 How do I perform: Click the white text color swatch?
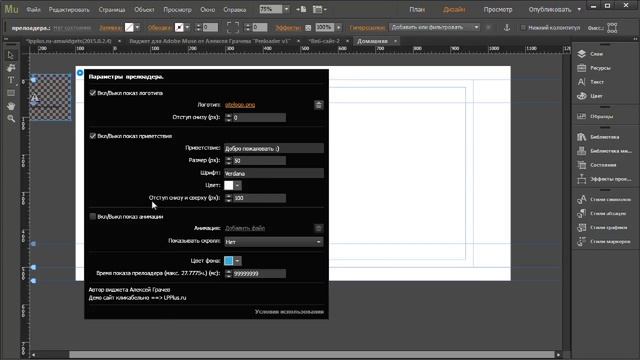[x=229, y=185]
